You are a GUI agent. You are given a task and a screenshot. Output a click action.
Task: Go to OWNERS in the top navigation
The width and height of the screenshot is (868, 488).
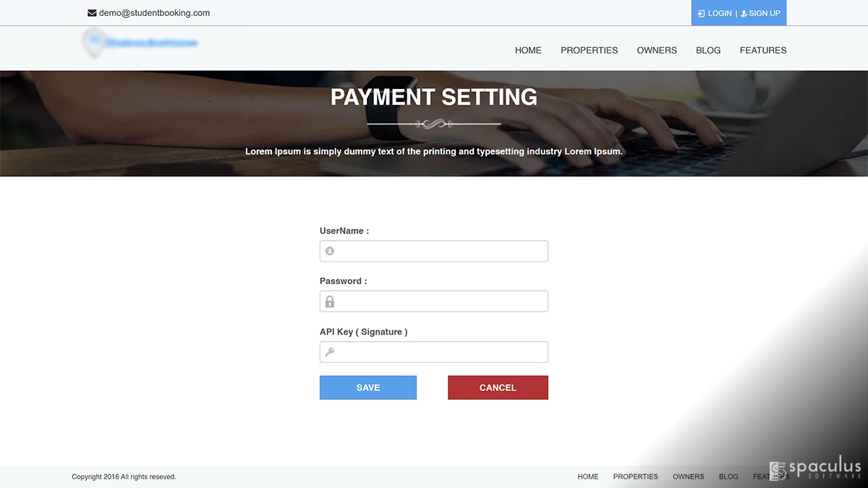[x=657, y=51]
